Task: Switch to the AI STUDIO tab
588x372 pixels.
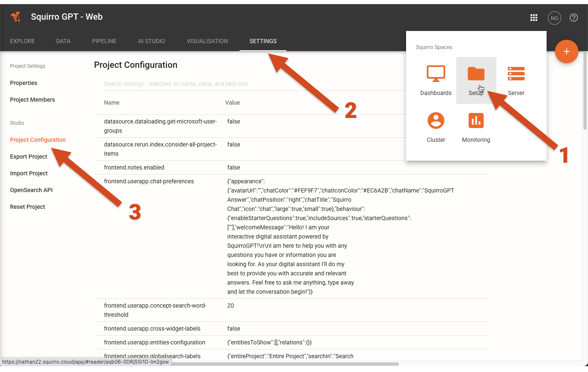Action: click(x=151, y=41)
